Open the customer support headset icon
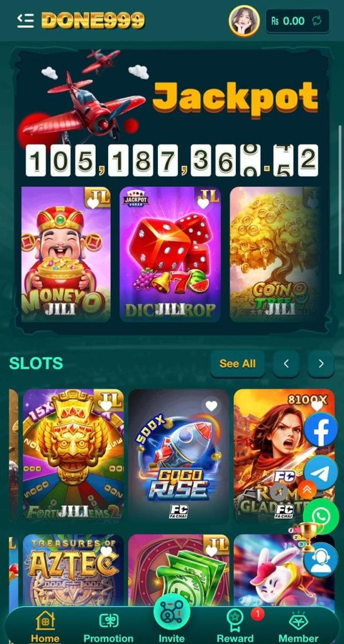The image size is (344, 644). point(321,560)
